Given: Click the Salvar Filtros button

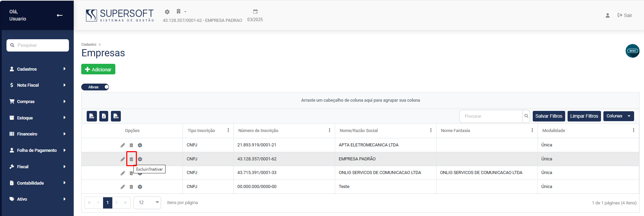Looking at the screenshot, I should coord(548,116).
